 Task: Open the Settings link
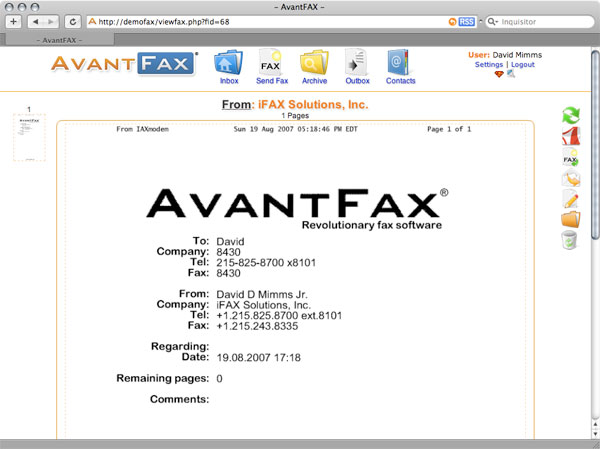[489, 65]
